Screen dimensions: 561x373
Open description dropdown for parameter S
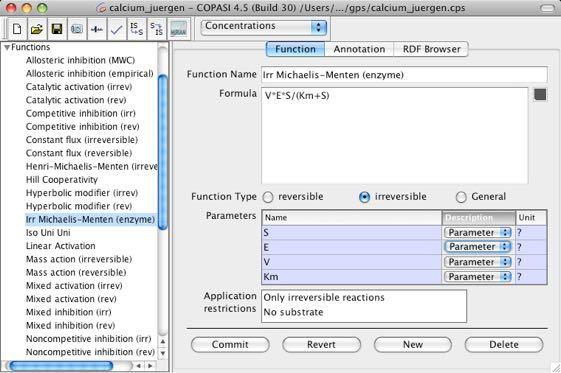[478, 232]
